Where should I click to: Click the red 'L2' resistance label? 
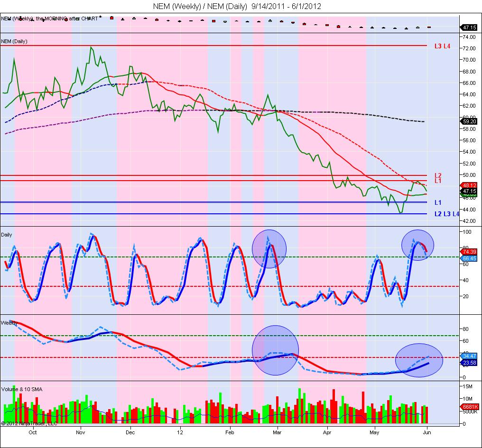[x=438, y=175]
